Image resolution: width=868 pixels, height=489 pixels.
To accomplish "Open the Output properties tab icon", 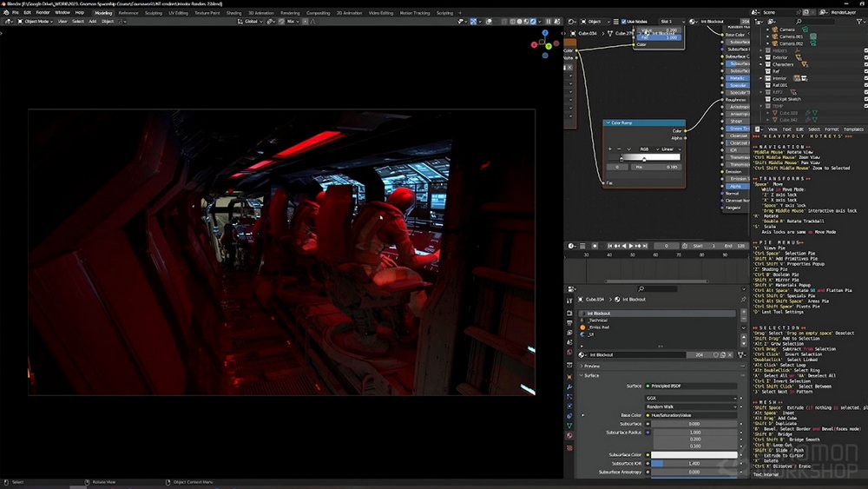I will (x=569, y=323).
